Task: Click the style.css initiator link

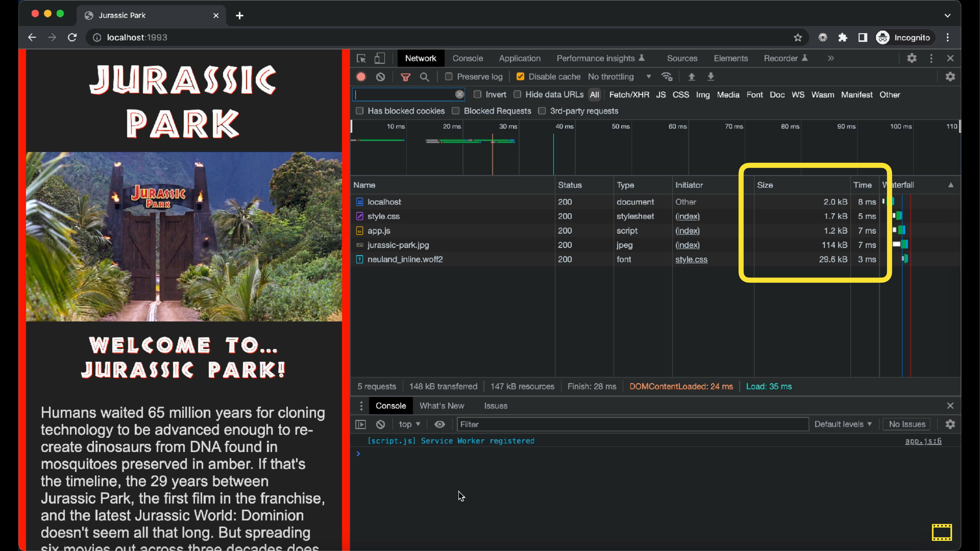Action: pos(691,259)
